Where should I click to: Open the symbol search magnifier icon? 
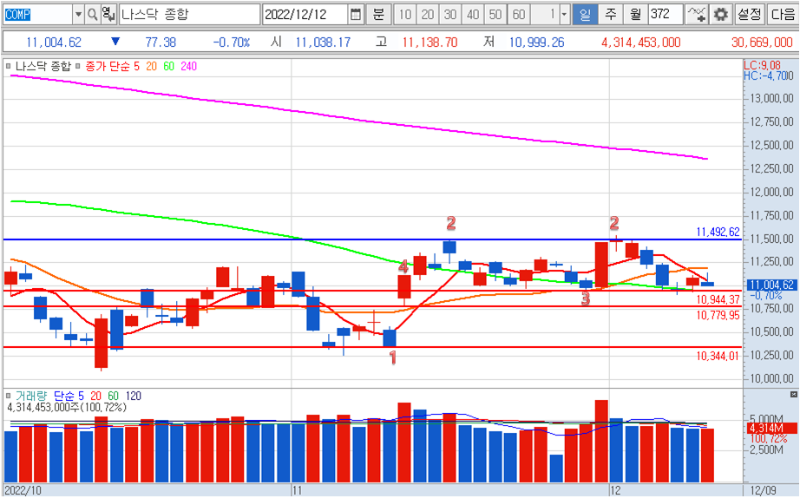click(x=92, y=14)
